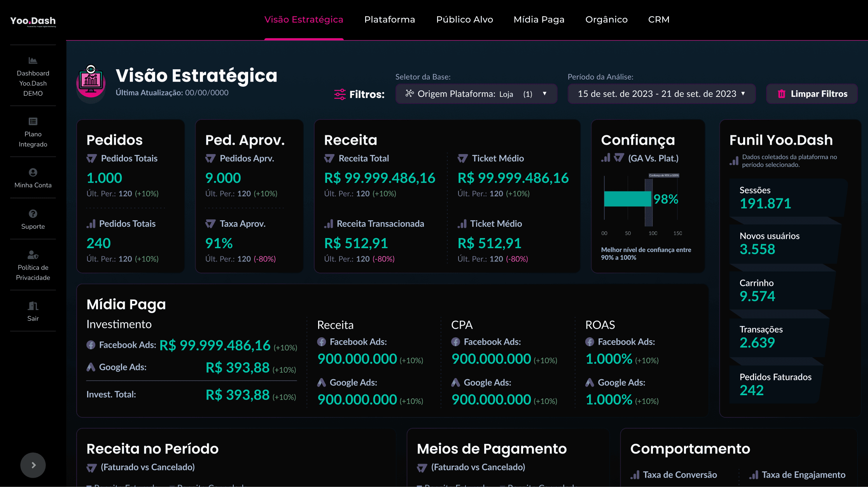Click the Receita no Período heading
This screenshot has height=487, width=868.
[x=152, y=449]
